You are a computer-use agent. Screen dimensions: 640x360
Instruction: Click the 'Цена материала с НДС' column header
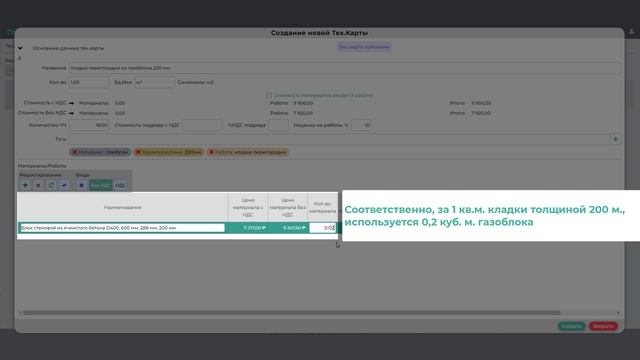[248, 207]
